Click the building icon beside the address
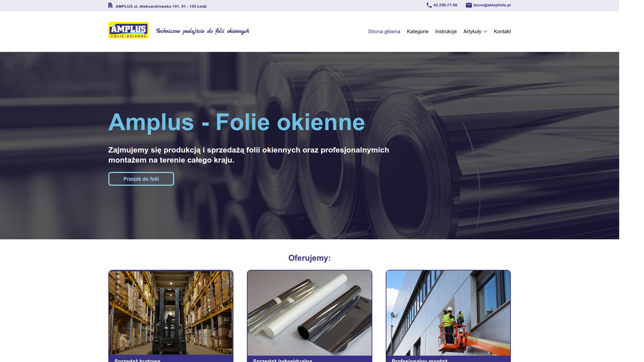 [110, 5]
